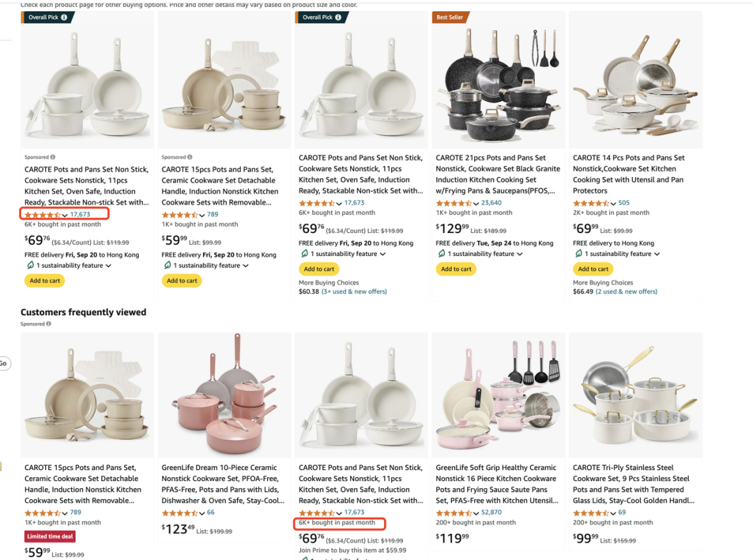Expand sustainability feature on first sponsored product
The image size is (753, 560).
click(x=109, y=266)
